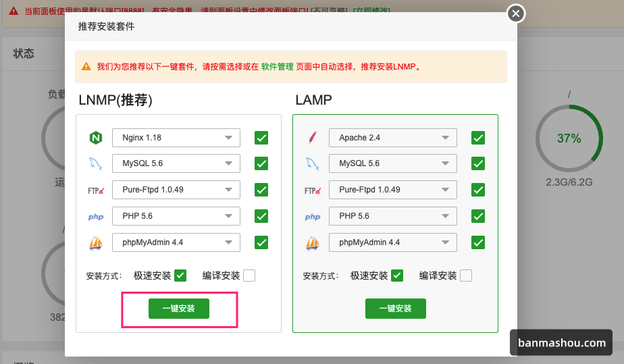Click the Apache feather icon in LAMP
The height and width of the screenshot is (364, 624).
pos(313,138)
